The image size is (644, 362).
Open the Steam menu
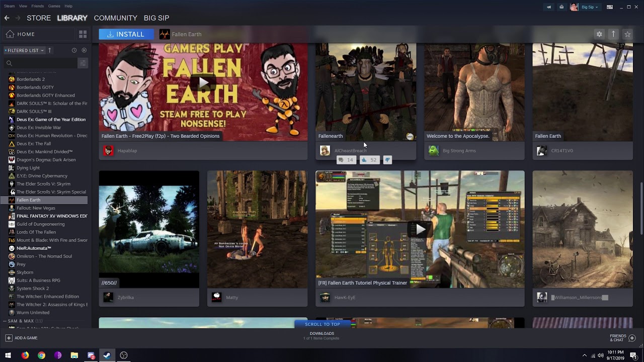click(9, 6)
